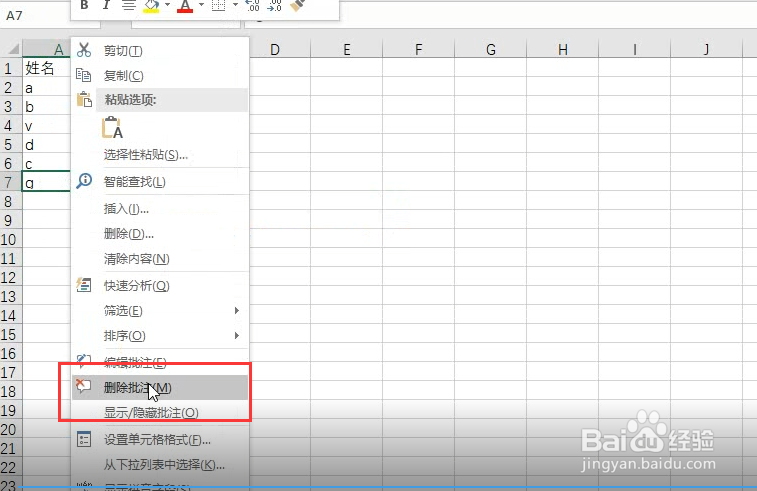Choose Delete (删除(D)) menu entry
Viewport: 757px width, 491px height.
(160, 234)
